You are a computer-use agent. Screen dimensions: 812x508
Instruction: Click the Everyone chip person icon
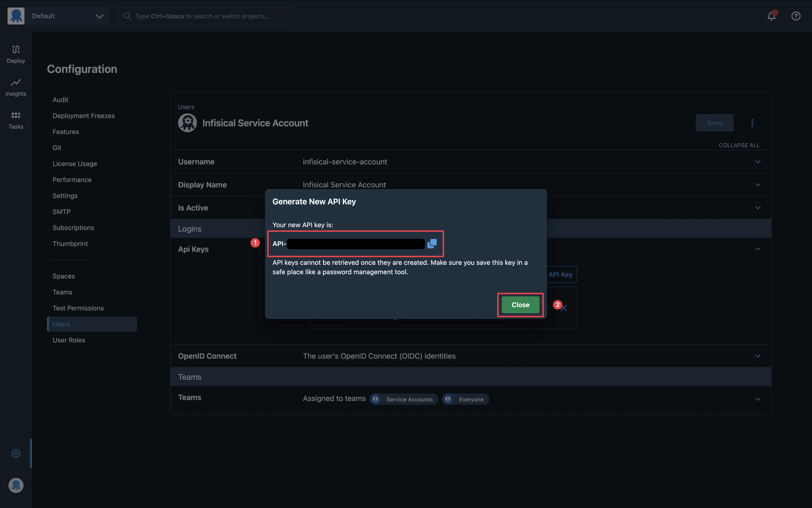click(x=448, y=399)
